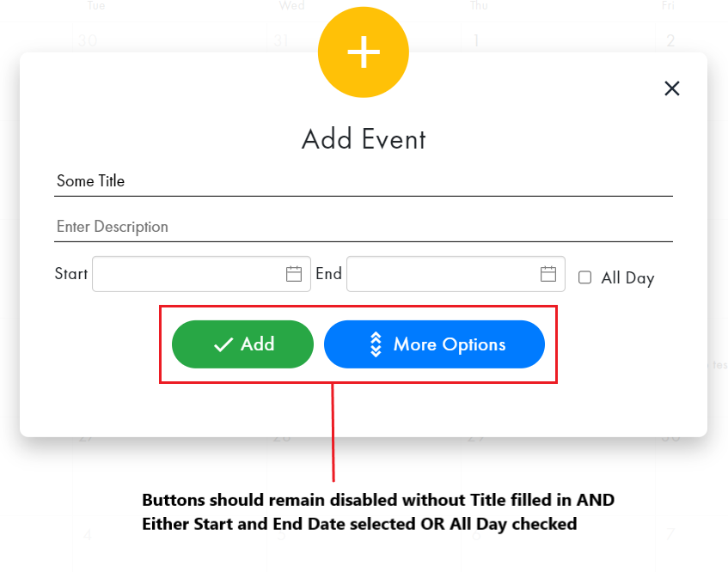This screenshot has width=728, height=572.
Task: Open the End date calendar picker icon
Action: 548,273
